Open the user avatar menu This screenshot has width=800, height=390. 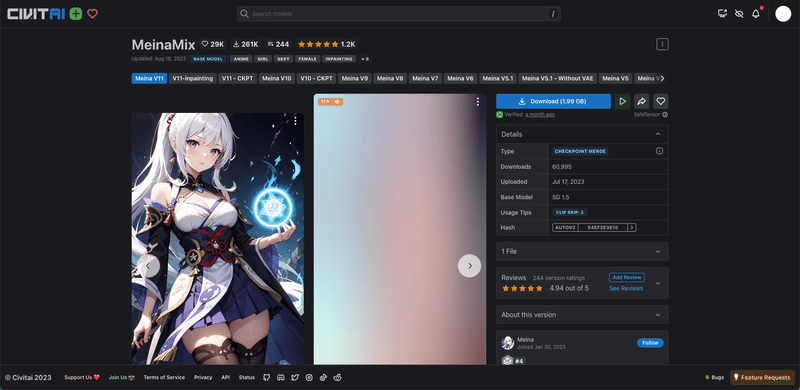click(x=783, y=14)
